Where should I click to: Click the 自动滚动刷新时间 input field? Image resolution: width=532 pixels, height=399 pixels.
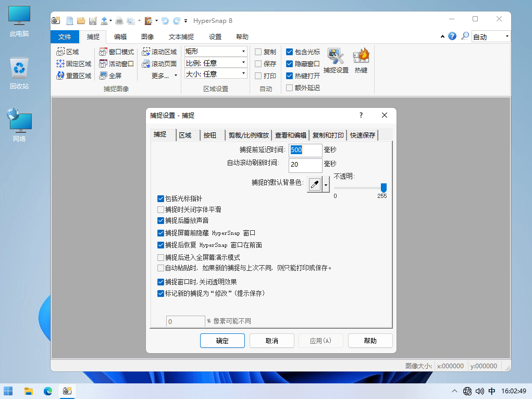[305, 165]
